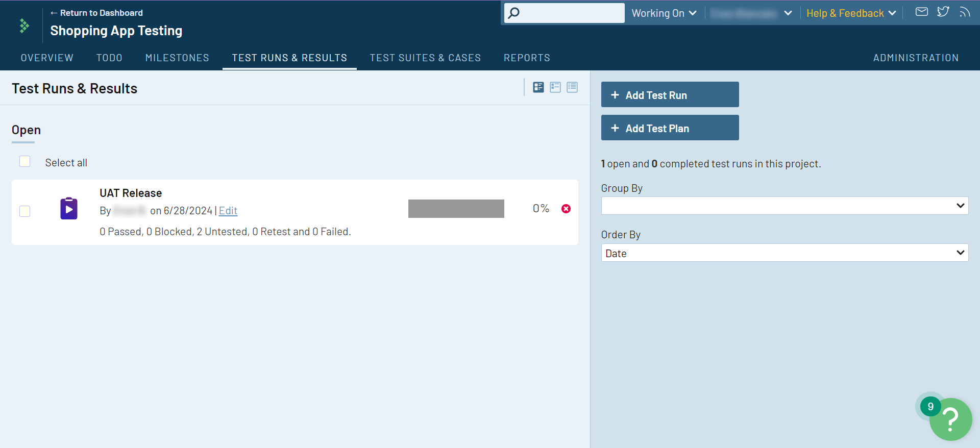This screenshot has width=980, height=448.
Task: Open the RSS feed icon
Action: coord(964,12)
